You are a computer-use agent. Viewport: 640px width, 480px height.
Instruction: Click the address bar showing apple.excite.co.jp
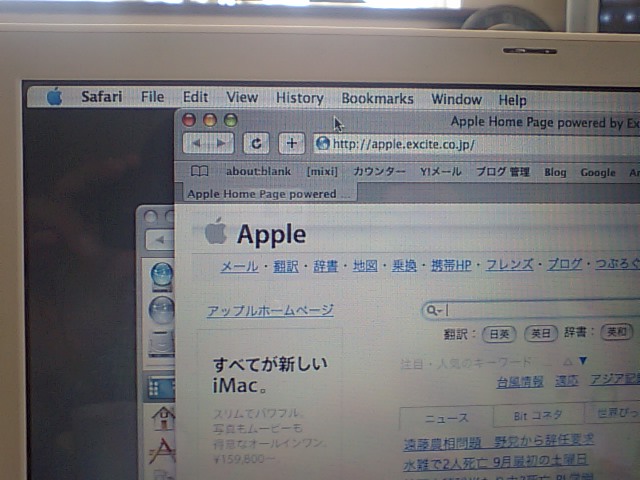(x=478, y=144)
